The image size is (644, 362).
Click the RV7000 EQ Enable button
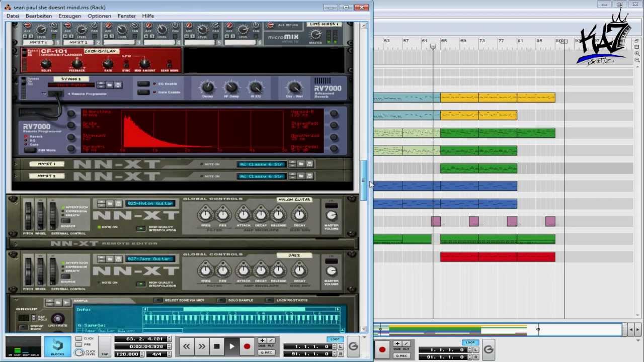[144, 84]
